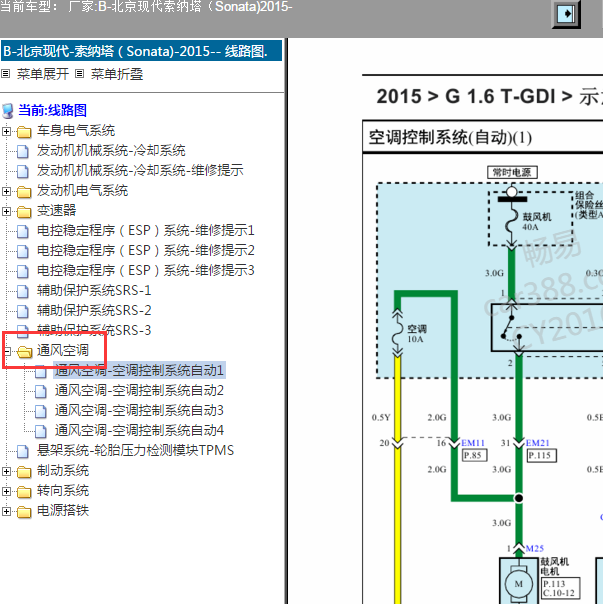Open 辅助保护系统SRS-1 page
The height and width of the screenshot is (604, 603).
coord(94,291)
